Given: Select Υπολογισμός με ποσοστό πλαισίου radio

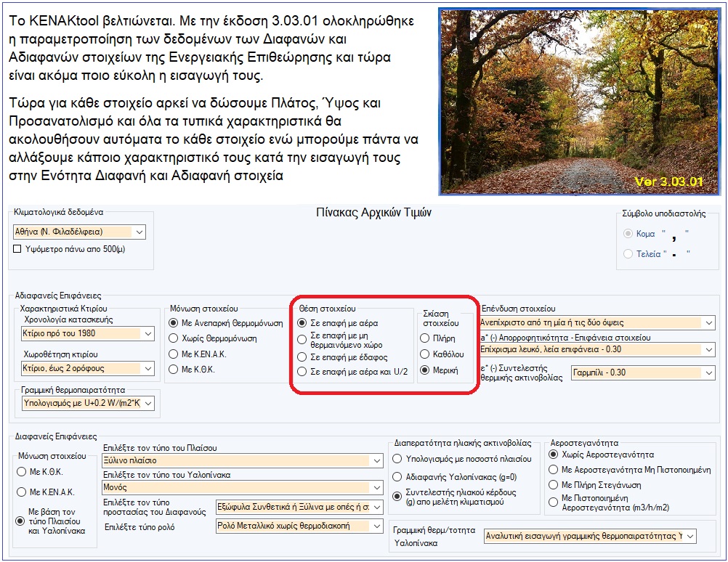Looking at the screenshot, I should [x=397, y=459].
